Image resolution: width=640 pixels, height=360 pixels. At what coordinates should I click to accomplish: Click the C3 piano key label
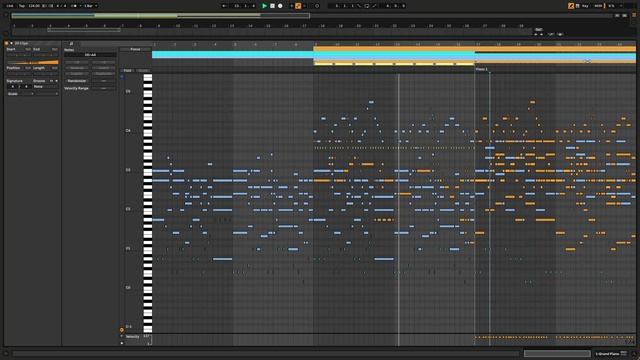(128, 170)
